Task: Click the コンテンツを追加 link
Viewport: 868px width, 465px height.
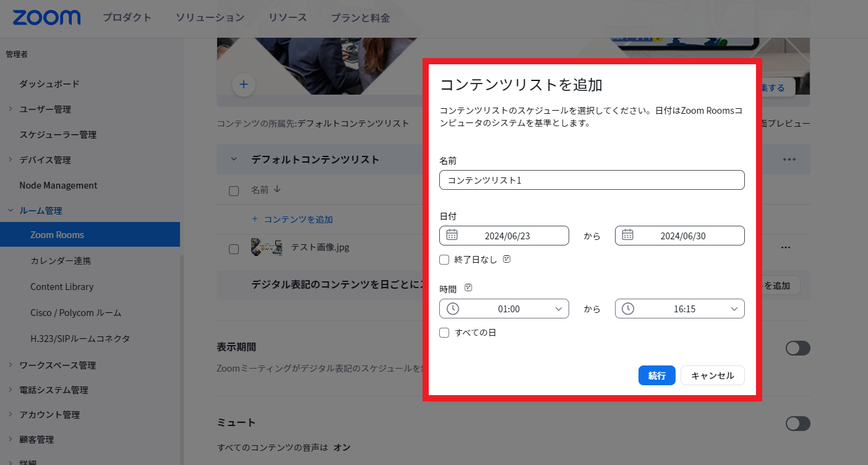Action: pos(293,220)
